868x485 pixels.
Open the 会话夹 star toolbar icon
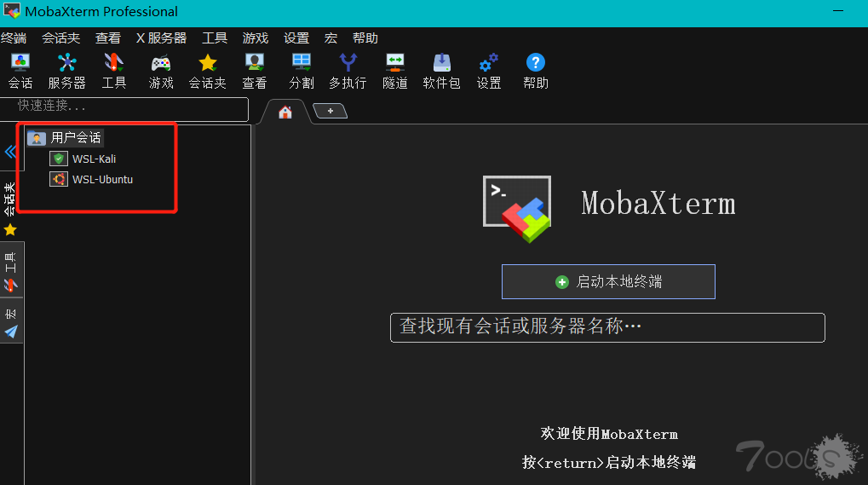(208, 72)
